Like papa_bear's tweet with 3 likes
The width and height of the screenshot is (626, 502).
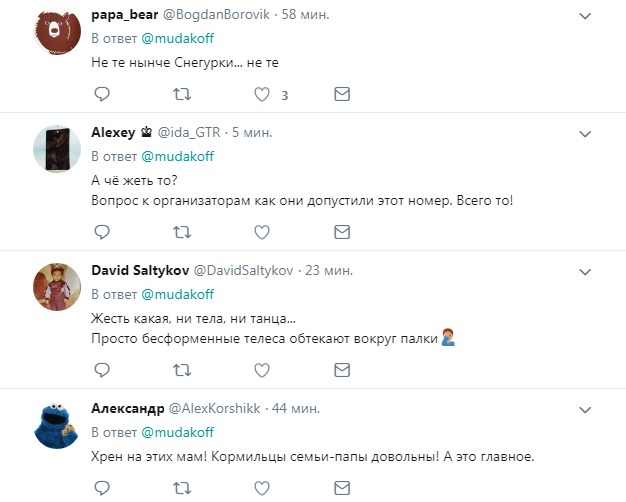tap(262, 95)
